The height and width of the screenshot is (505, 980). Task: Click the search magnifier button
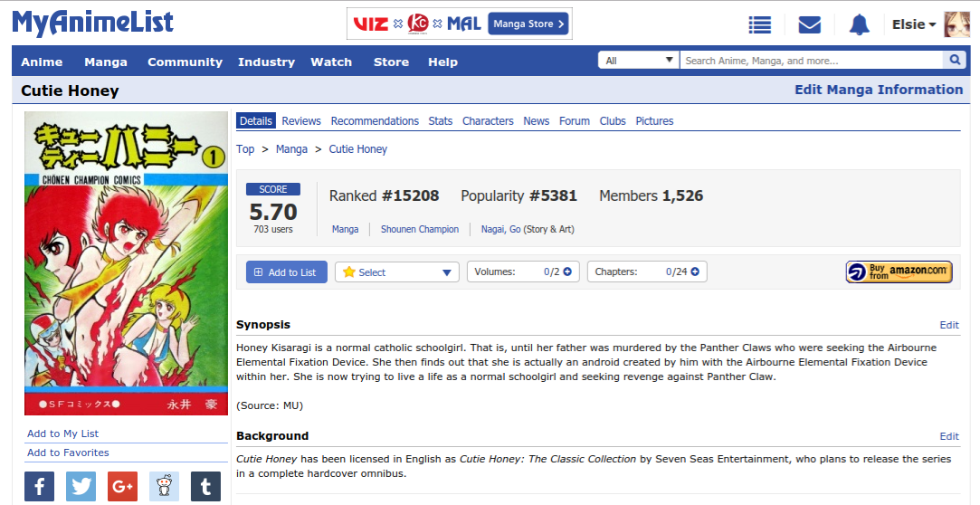[955, 60]
